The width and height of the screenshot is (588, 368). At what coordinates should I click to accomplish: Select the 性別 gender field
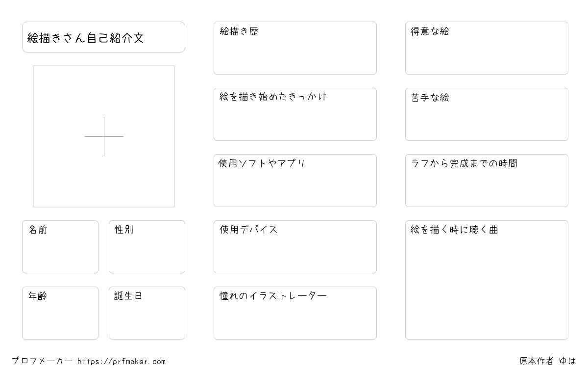(x=147, y=247)
